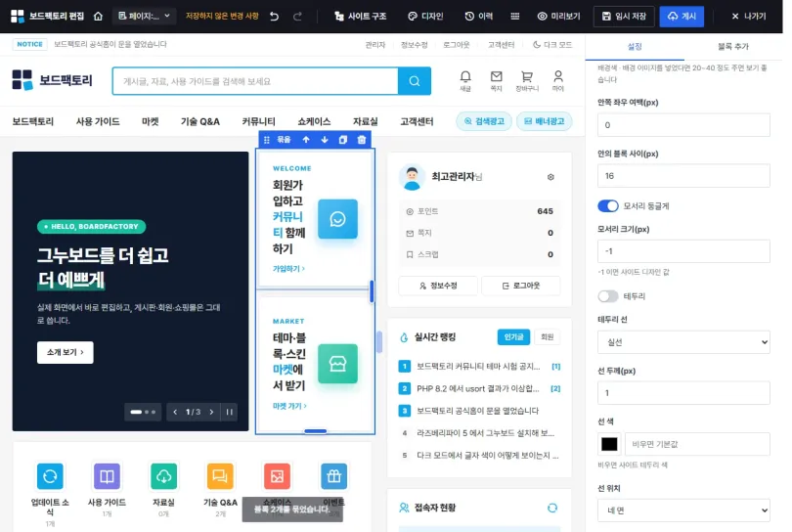Screen dimensions: 792x532
Task: Delete the selected block group
Action: 362,140
